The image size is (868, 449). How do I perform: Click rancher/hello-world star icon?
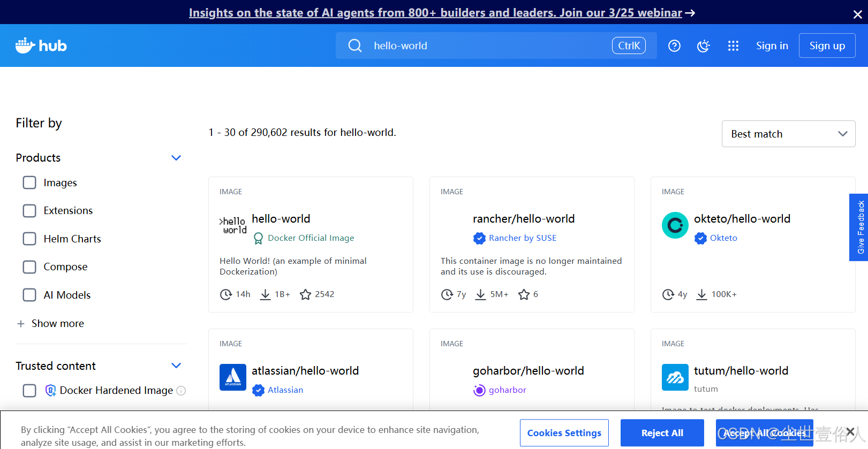pyautogui.click(x=524, y=294)
